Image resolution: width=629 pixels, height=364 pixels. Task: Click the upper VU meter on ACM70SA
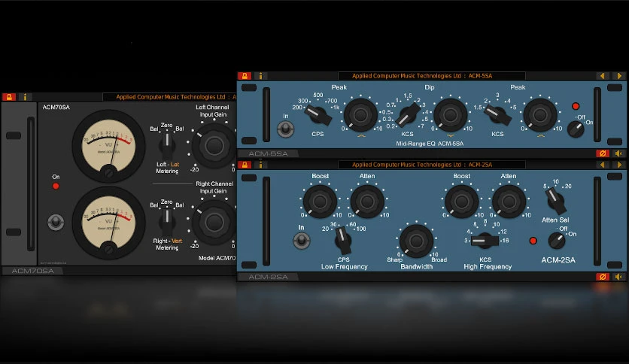(108, 146)
